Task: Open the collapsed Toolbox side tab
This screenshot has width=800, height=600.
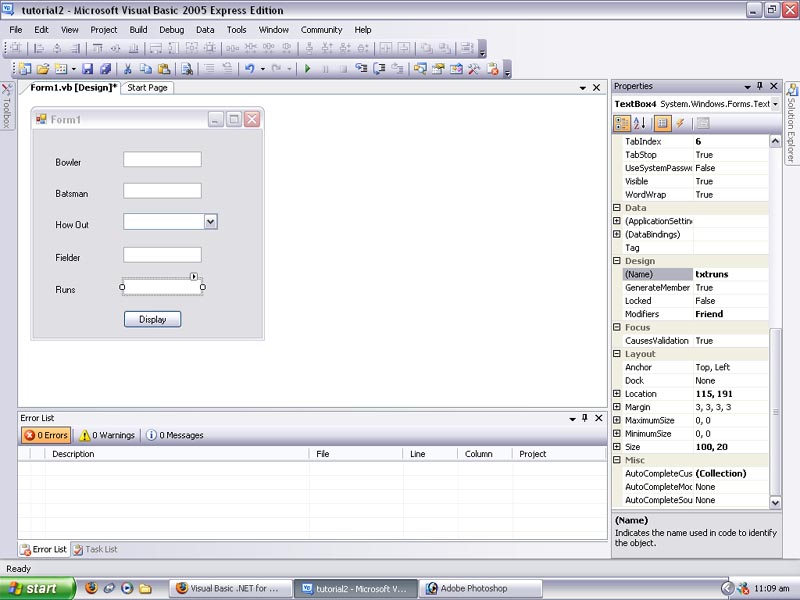Action: (7, 106)
